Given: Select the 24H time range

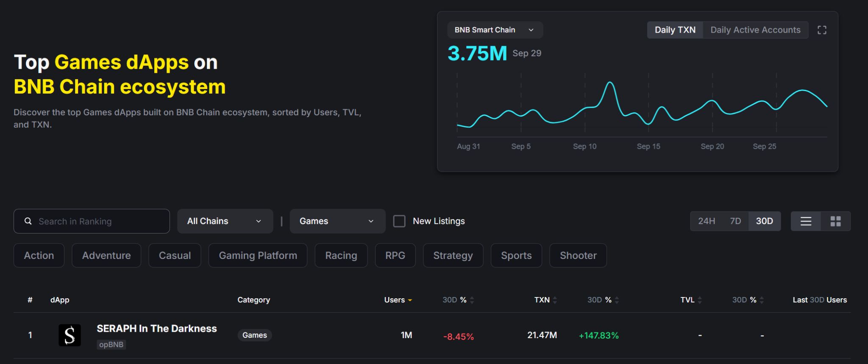Looking at the screenshot, I should tap(706, 221).
